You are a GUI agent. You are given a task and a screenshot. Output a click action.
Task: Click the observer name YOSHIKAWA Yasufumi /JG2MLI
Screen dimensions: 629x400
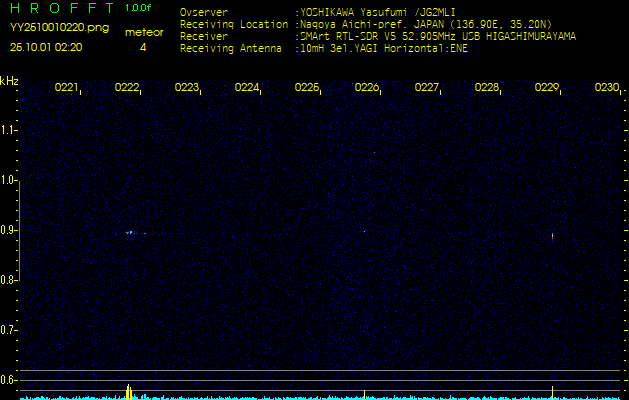(x=377, y=12)
